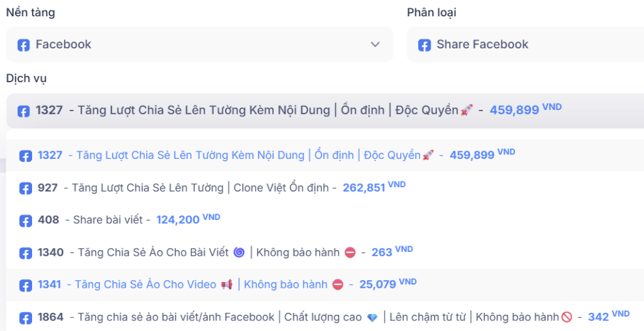Click the Dịch vụ field label
The width and height of the screenshot is (644, 331).
pyautogui.click(x=26, y=79)
